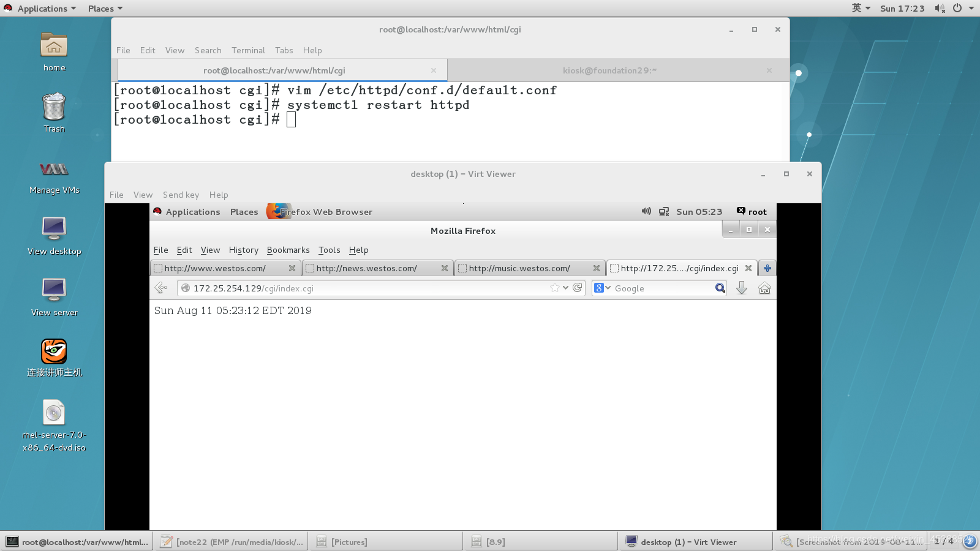
Task: Click the CGI date output text
Action: (233, 310)
